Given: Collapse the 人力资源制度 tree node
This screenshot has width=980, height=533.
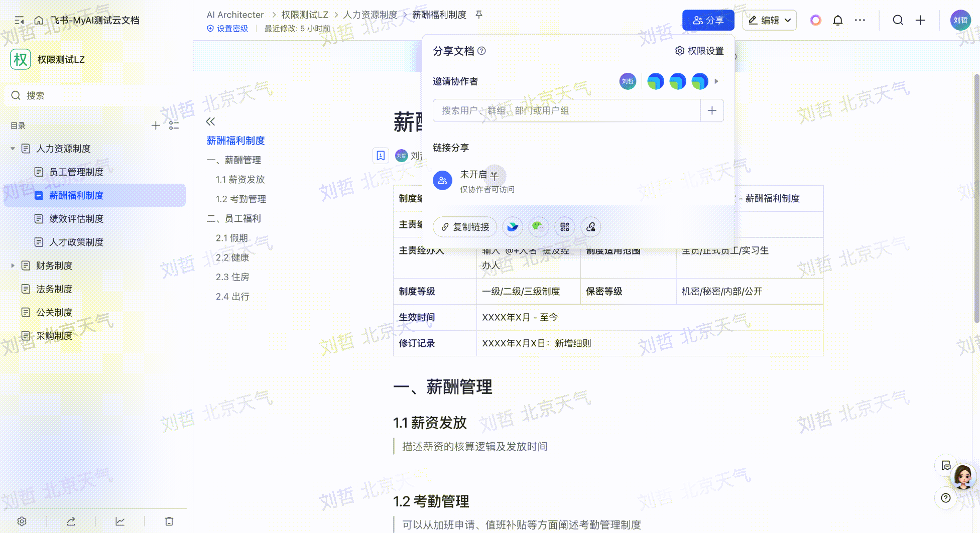Looking at the screenshot, I should pos(13,149).
